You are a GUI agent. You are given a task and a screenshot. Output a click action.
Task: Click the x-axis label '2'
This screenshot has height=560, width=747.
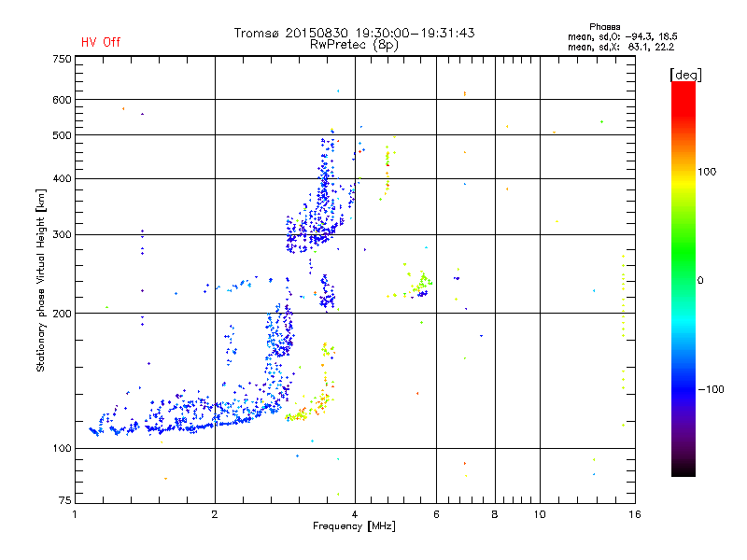click(x=215, y=514)
